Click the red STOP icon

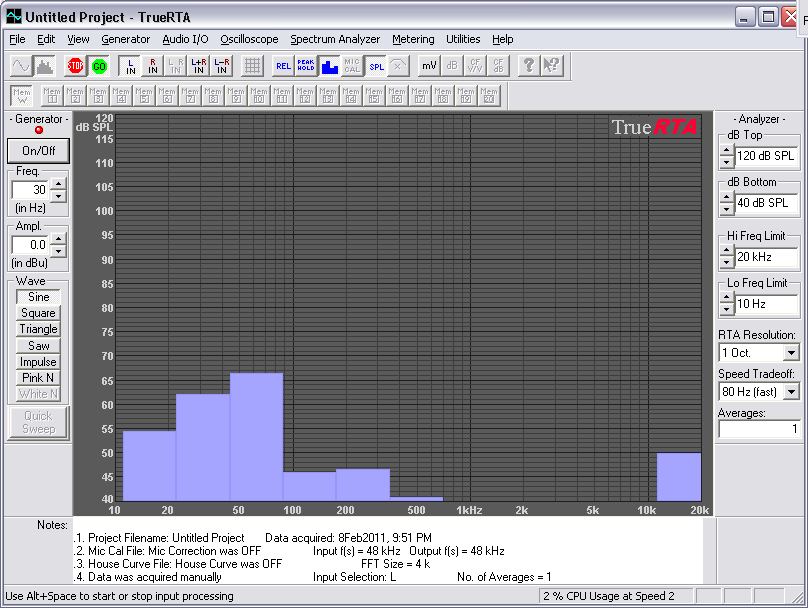coord(75,66)
